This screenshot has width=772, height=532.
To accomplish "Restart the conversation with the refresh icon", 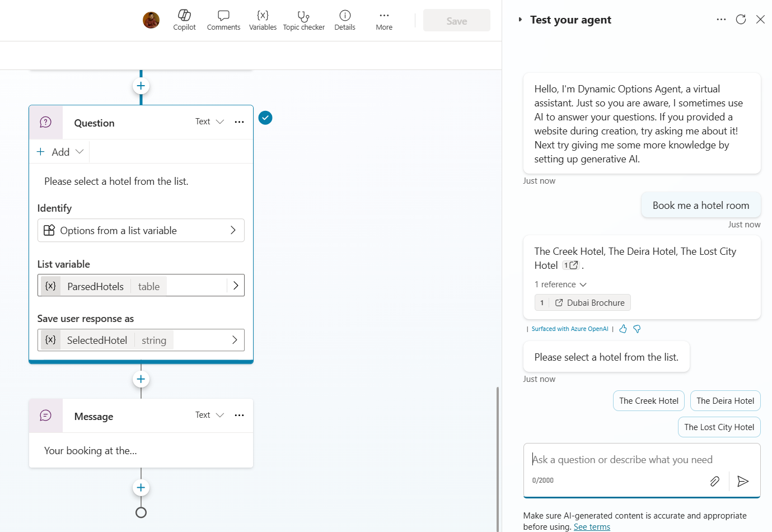I will tap(741, 19).
